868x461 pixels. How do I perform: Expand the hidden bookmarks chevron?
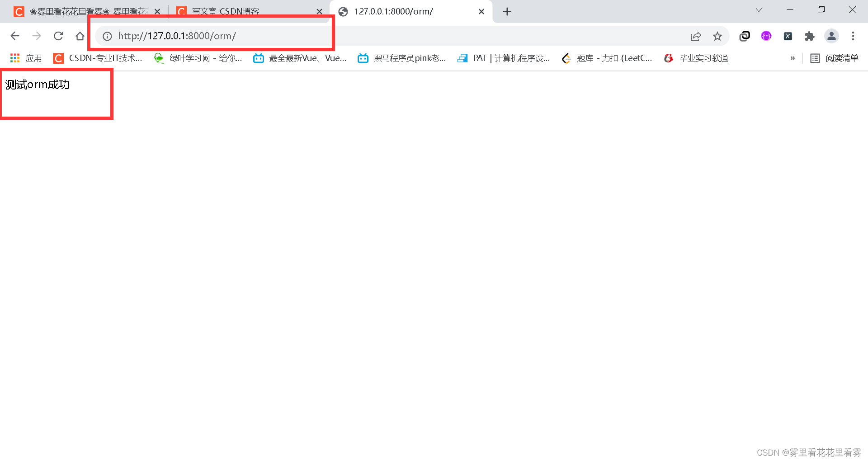pos(793,58)
